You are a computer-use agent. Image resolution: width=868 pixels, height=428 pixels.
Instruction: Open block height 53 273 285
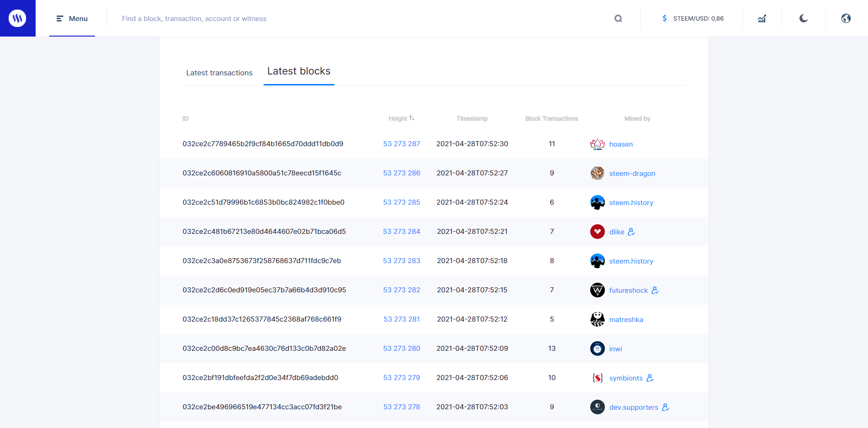click(402, 202)
